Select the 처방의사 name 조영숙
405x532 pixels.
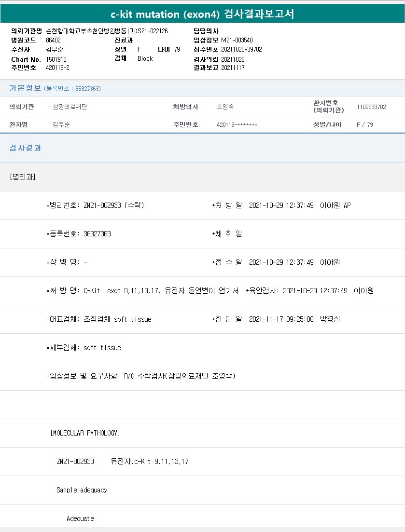coord(225,107)
